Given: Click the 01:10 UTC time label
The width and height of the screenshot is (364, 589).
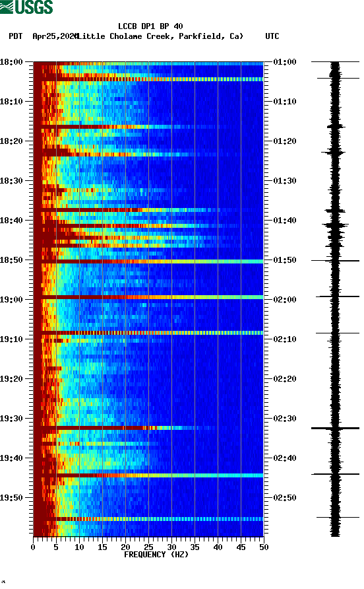Looking at the screenshot, I should [x=285, y=102].
